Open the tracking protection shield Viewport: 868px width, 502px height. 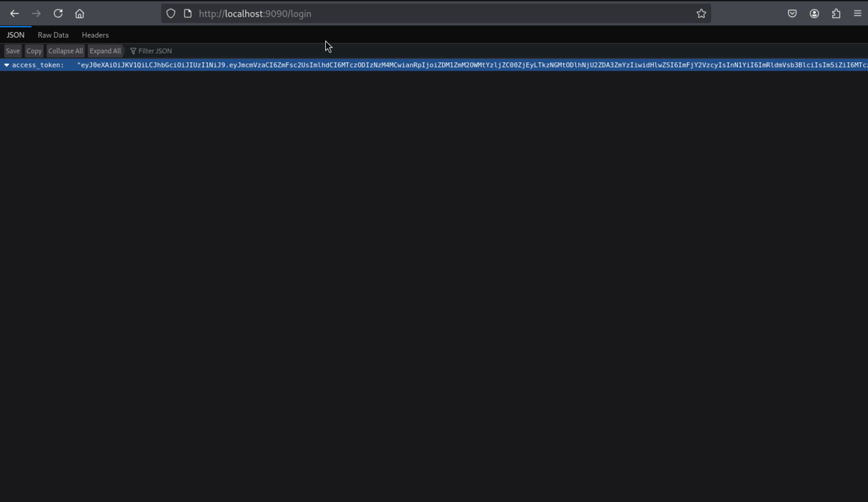(x=171, y=14)
